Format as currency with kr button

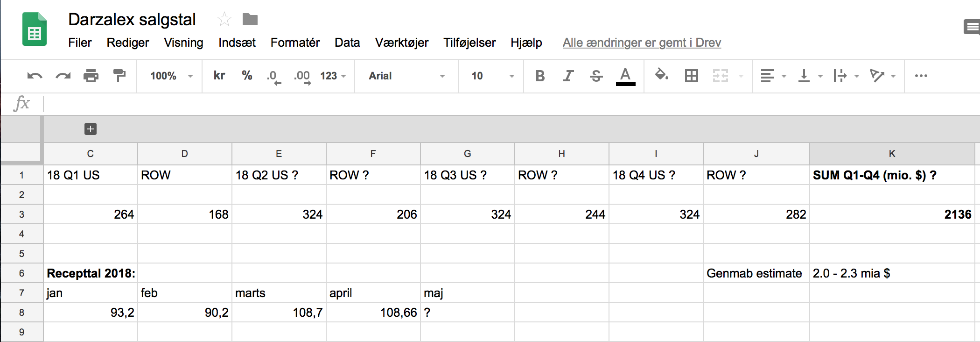click(x=219, y=76)
